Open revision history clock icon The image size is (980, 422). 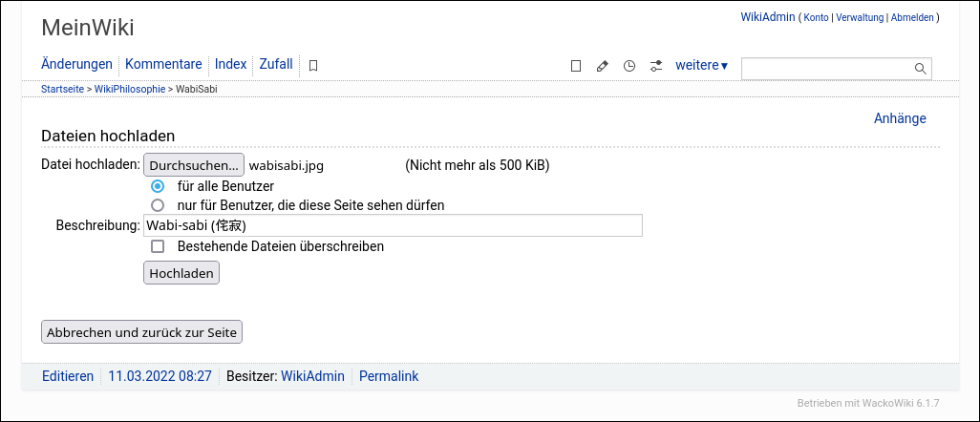[629, 66]
